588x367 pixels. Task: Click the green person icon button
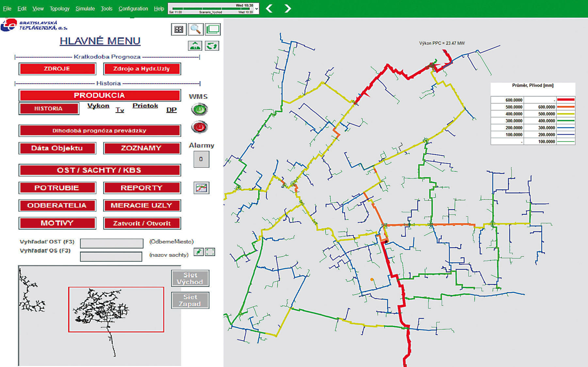coord(195,46)
